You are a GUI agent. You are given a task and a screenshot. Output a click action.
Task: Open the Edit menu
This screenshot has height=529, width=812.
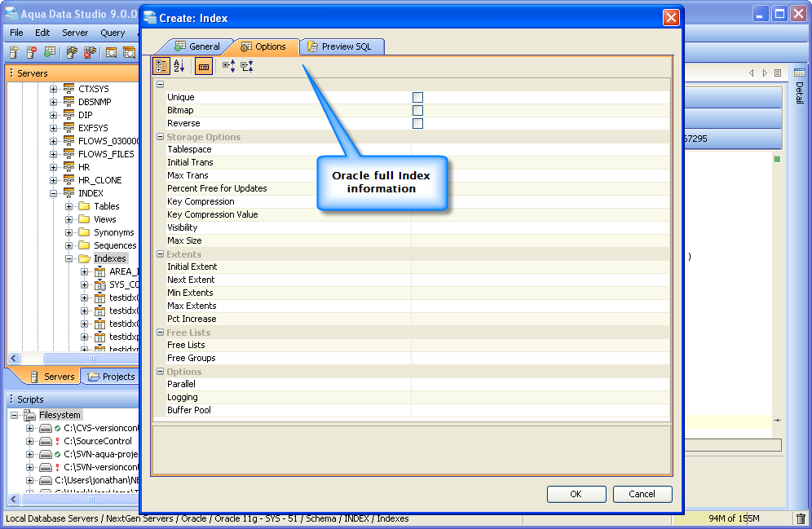(x=42, y=33)
